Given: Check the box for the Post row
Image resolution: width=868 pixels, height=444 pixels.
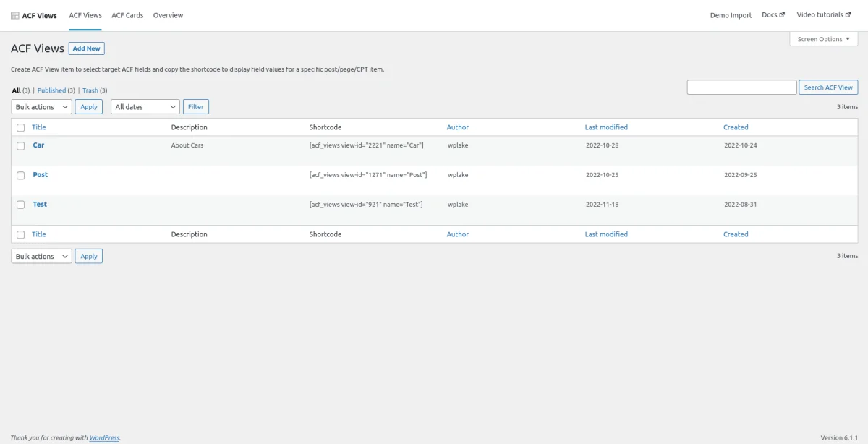Looking at the screenshot, I should pos(20,175).
